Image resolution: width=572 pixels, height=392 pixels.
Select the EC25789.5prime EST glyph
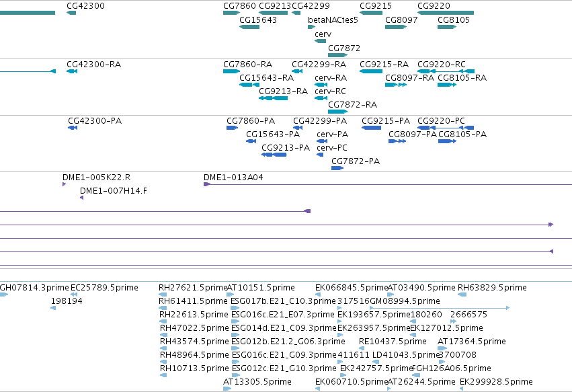74,295
